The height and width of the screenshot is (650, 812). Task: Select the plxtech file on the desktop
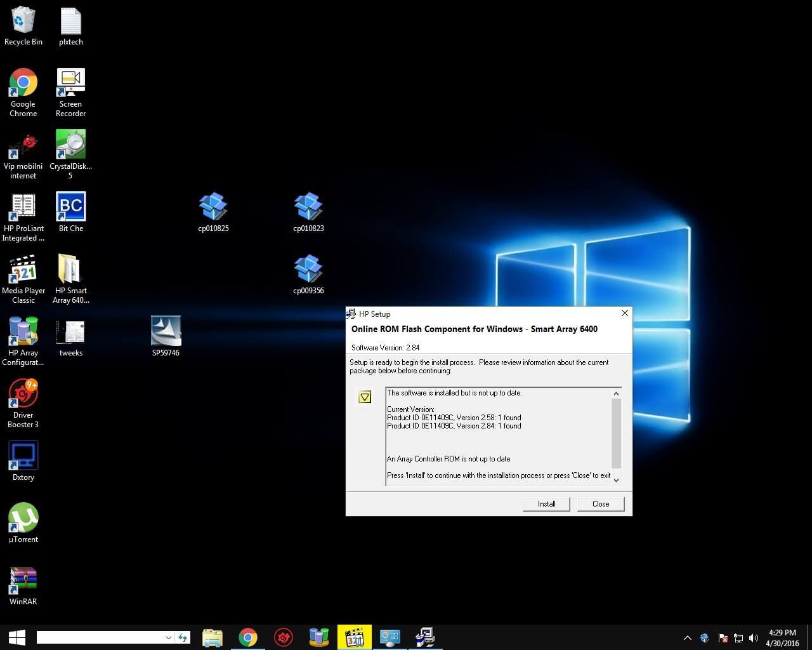tap(70, 27)
